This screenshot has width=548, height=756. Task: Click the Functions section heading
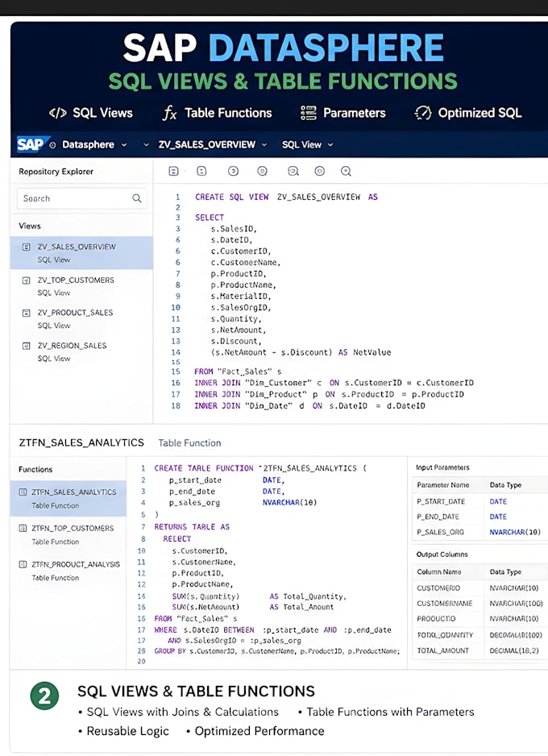point(35,469)
